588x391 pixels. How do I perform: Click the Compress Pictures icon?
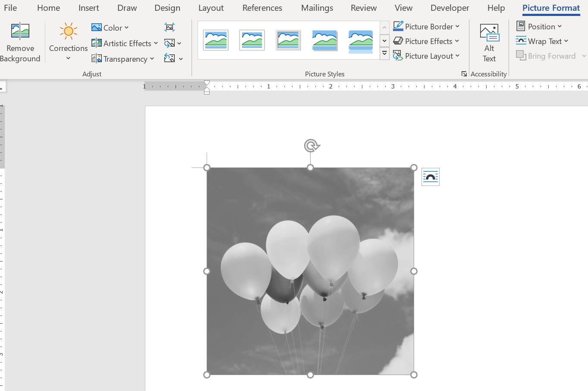[x=170, y=28]
